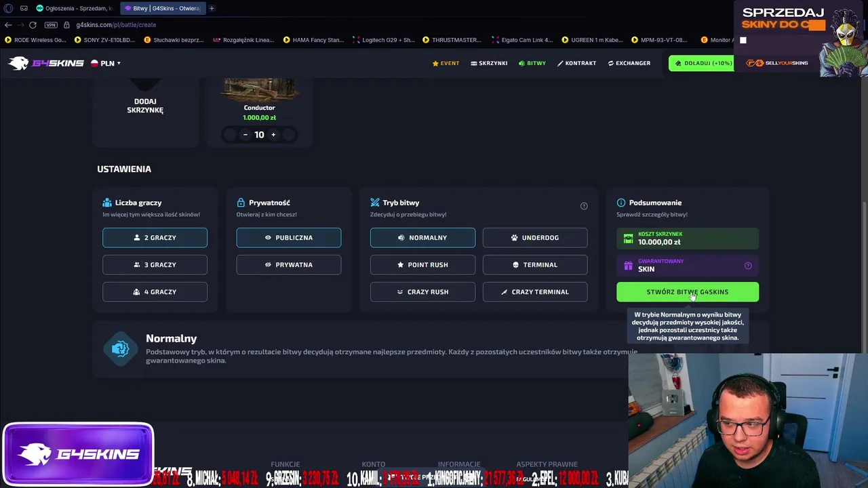Image resolution: width=868 pixels, height=488 pixels.
Task: Open EXCHANGER from the navigation
Action: coord(629,63)
